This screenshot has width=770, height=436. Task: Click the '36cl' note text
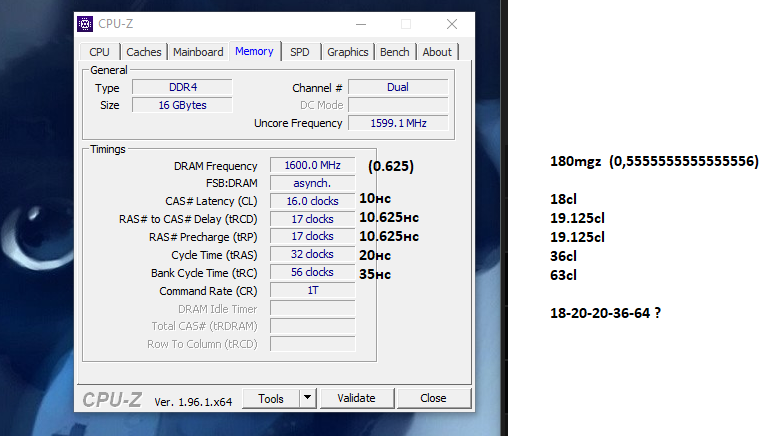point(563,256)
